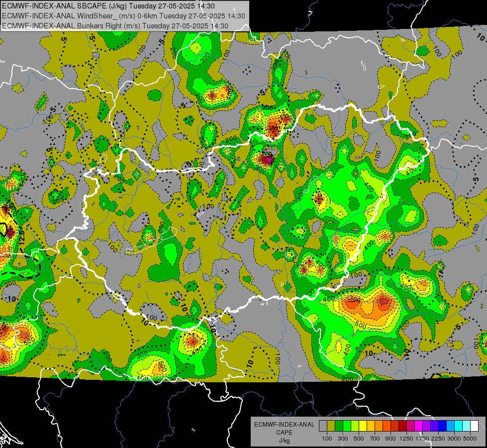
Task: Click the legend scale value 300
Action: pyautogui.click(x=343, y=439)
